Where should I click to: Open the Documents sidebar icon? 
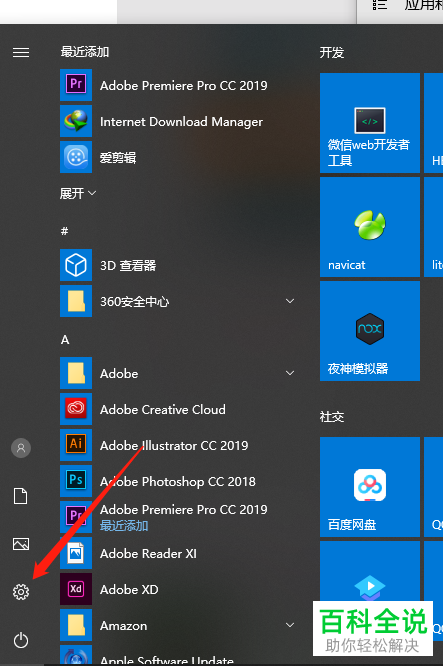click(21, 496)
